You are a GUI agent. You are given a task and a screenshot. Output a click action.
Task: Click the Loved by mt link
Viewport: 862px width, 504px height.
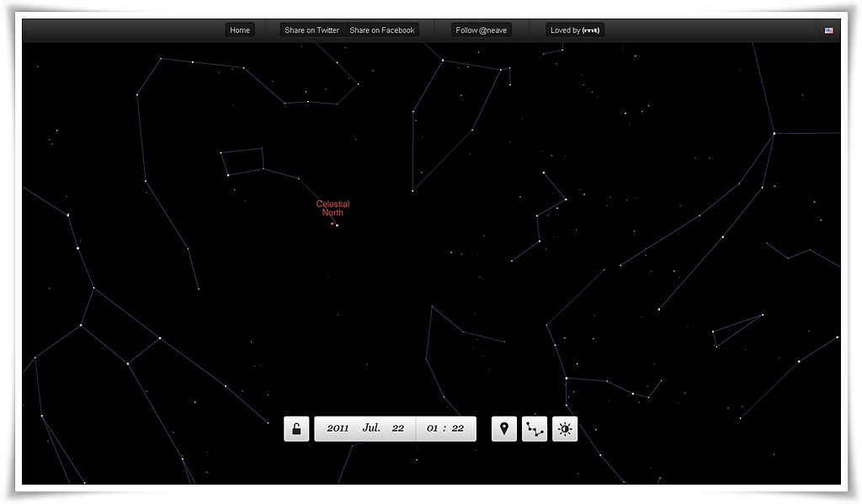click(575, 30)
